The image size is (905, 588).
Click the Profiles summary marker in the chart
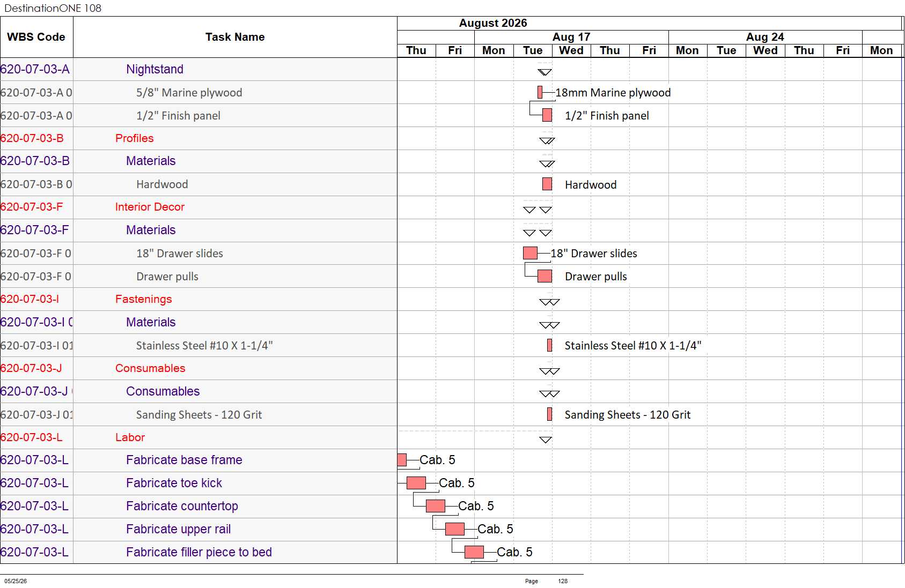coord(547,141)
